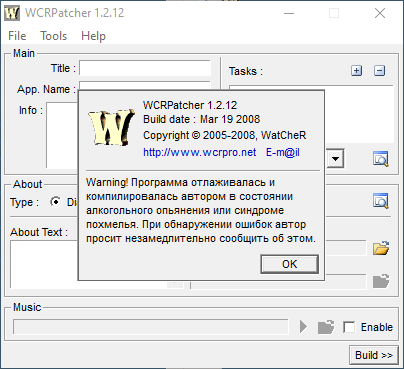Select the Type radio button
The height and width of the screenshot is (369, 404).
(x=56, y=202)
